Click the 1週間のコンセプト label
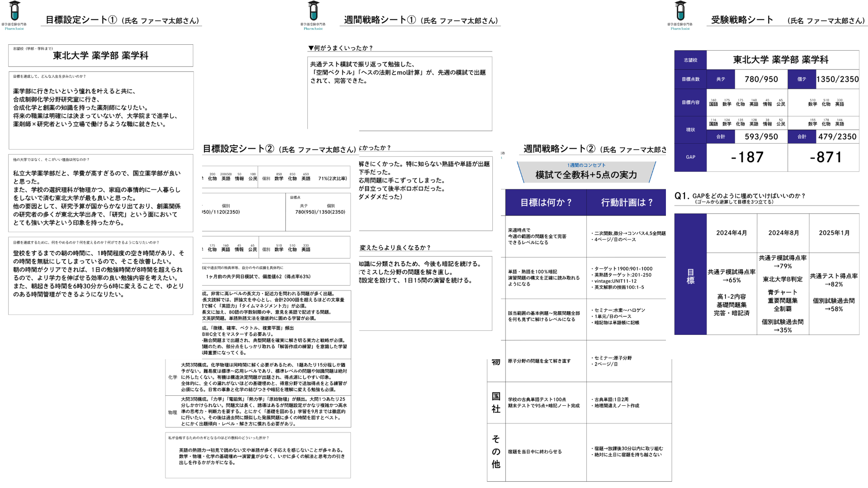 tap(586, 165)
